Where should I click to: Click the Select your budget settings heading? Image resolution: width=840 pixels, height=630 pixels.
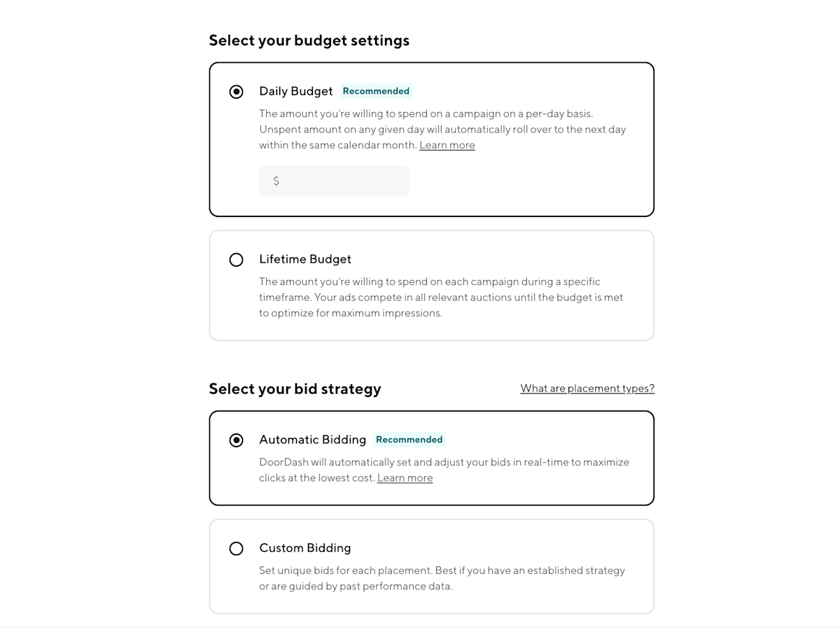[x=309, y=40]
